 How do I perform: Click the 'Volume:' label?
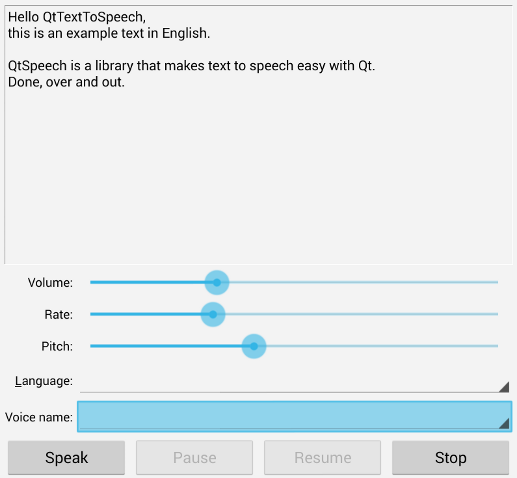pyautogui.click(x=50, y=283)
